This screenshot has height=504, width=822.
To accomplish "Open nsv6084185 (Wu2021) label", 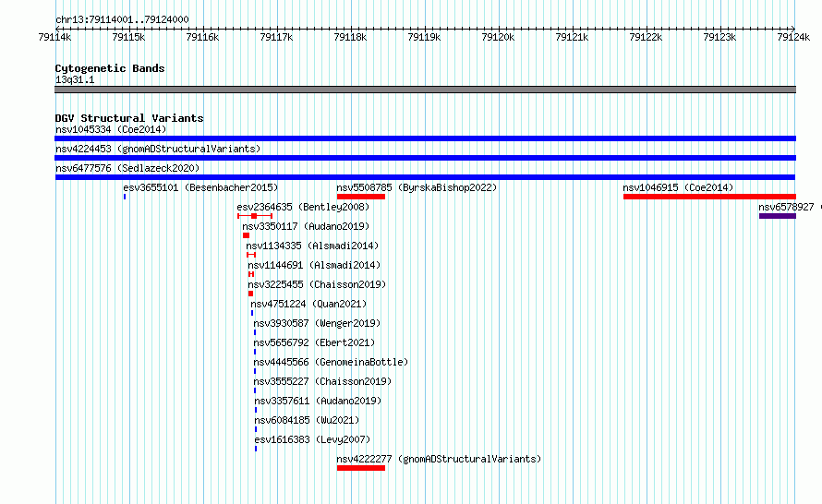I will 307,420.
